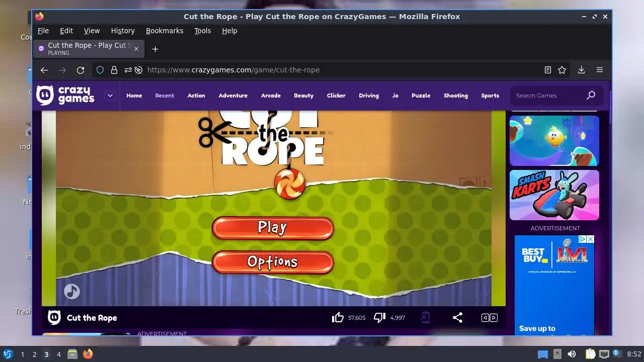Browse the Puzzle category
The image size is (644, 362).
421,96
